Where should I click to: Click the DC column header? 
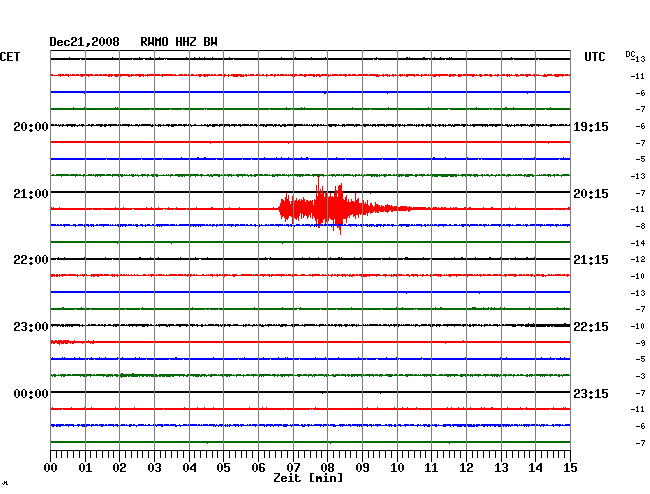630,54
